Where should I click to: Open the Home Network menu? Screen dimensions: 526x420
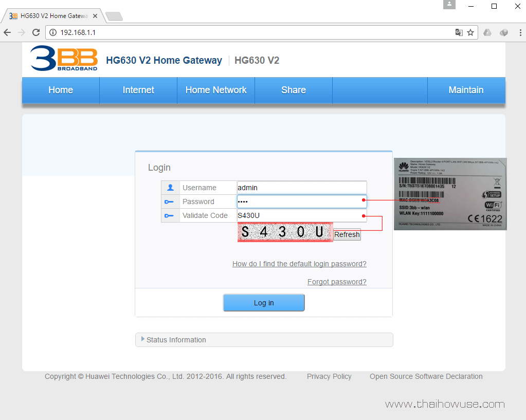pyautogui.click(x=216, y=90)
